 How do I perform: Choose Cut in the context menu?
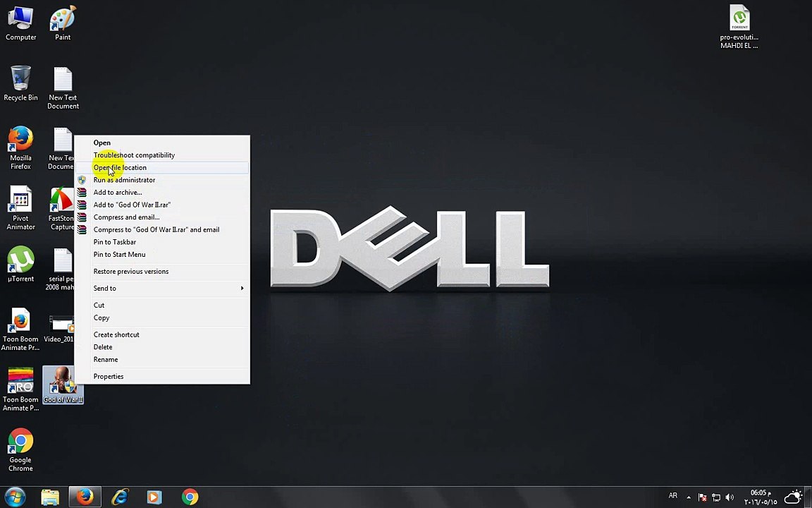click(162, 306)
